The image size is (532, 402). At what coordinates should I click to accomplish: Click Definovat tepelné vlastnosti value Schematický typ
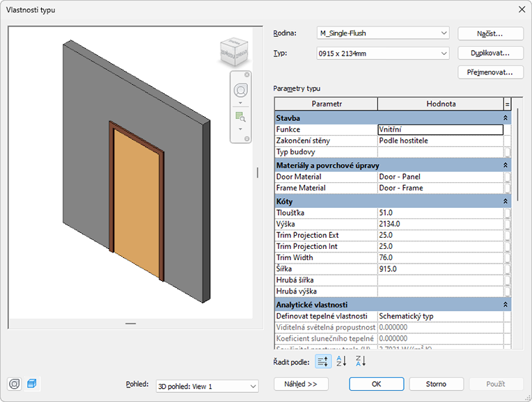click(440, 316)
